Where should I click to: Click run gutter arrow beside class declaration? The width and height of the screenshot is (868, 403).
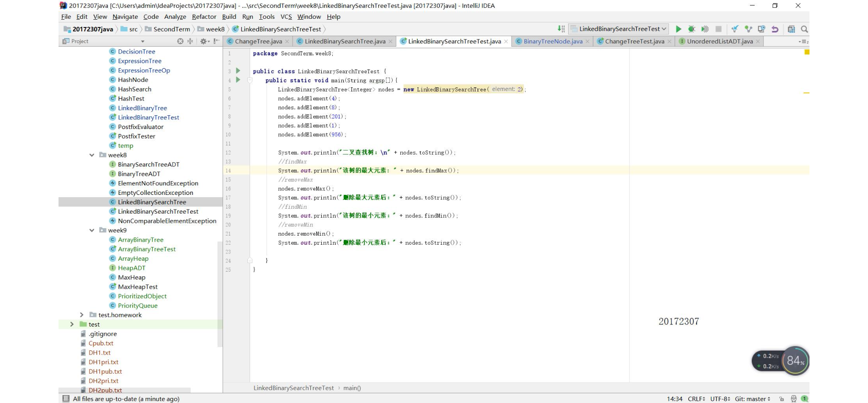point(238,71)
